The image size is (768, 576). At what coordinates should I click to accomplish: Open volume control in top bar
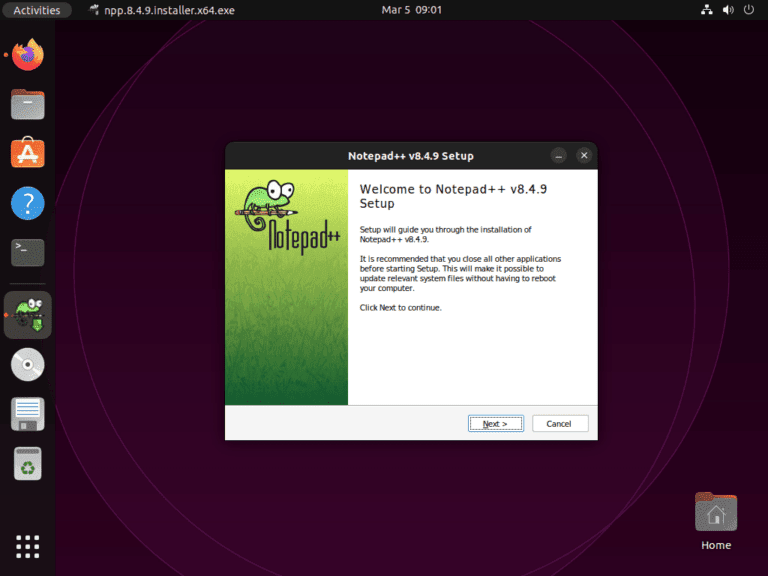click(728, 10)
